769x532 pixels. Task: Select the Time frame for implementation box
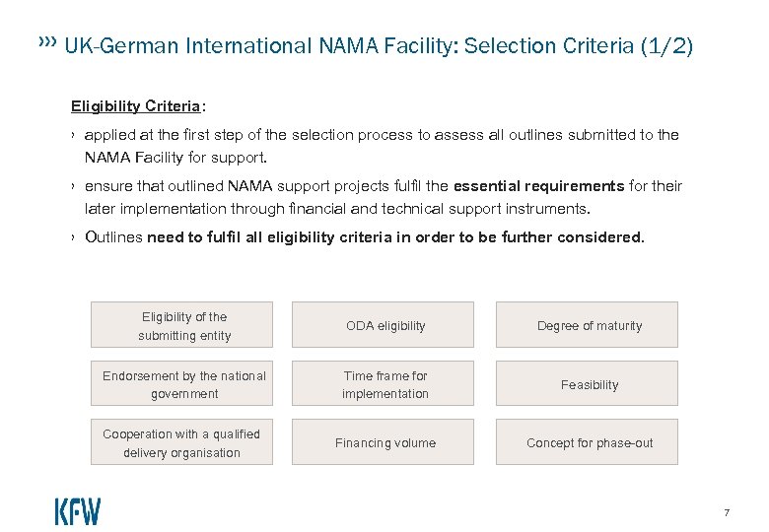point(385,384)
